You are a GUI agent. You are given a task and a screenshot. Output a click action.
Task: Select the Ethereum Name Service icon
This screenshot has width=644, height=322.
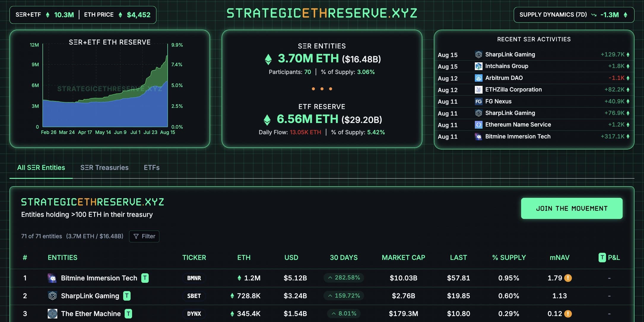pos(479,125)
